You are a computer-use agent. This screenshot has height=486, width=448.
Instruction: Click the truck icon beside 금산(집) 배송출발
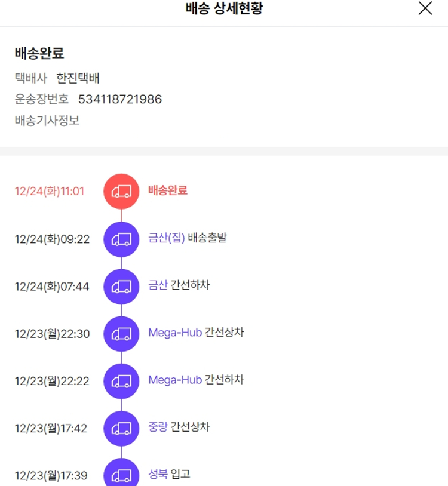pyautogui.click(x=121, y=239)
